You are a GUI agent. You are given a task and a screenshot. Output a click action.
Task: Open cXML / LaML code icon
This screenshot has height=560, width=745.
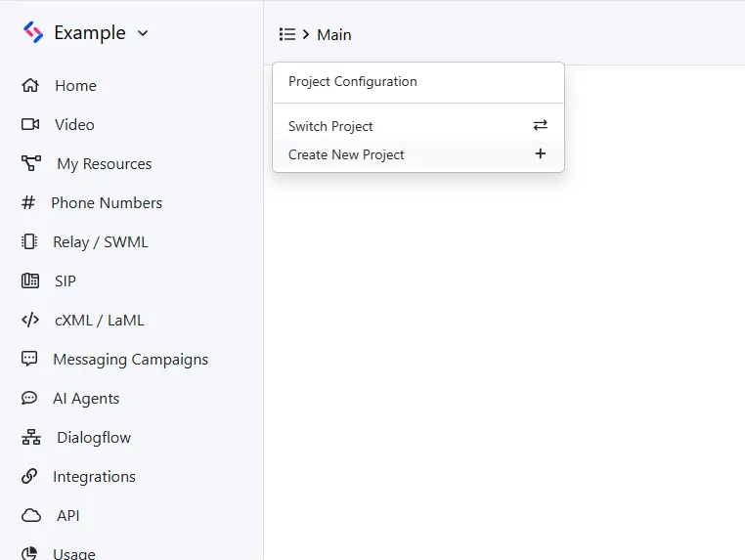coord(30,321)
